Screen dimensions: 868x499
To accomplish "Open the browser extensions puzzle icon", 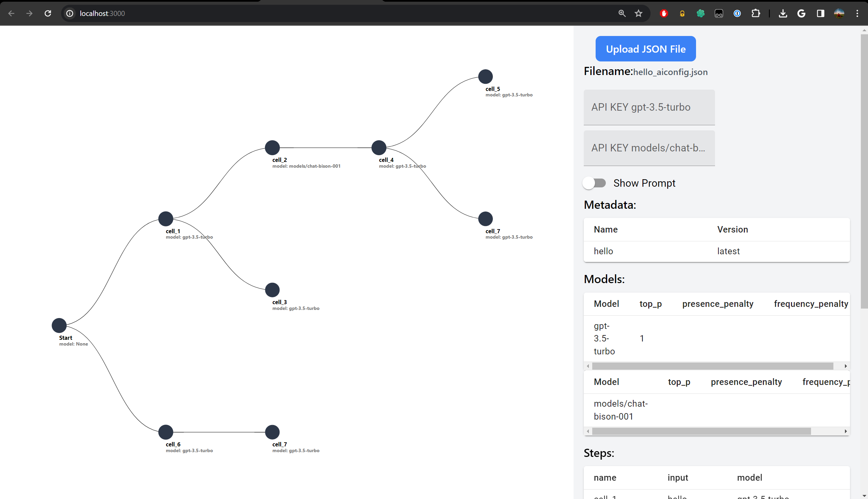I will 755,13.
